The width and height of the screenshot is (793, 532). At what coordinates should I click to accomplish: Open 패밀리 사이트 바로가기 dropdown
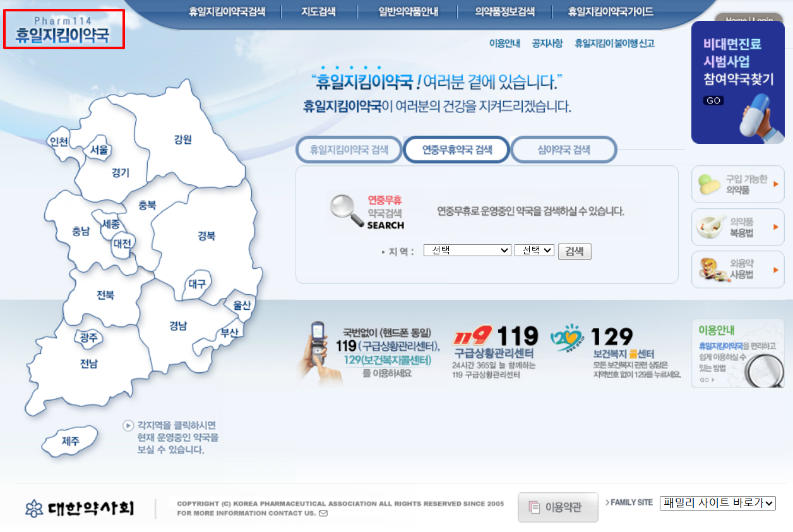pyautogui.click(x=718, y=503)
